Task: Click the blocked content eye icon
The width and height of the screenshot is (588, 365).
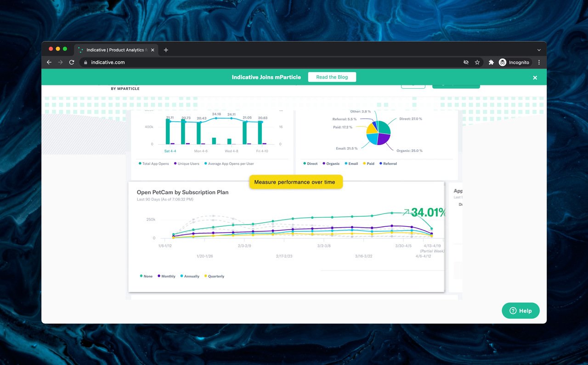Action: [466, 62]
